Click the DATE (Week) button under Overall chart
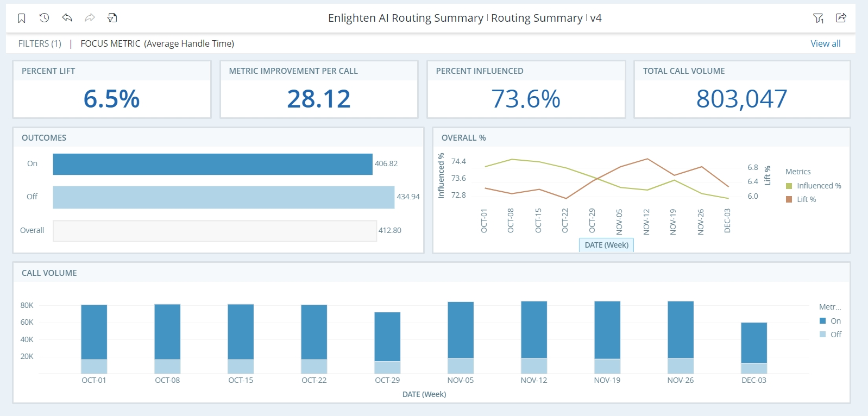Image resolution: width=868 pixels, height=416 pixels. [x=606, y=245]
